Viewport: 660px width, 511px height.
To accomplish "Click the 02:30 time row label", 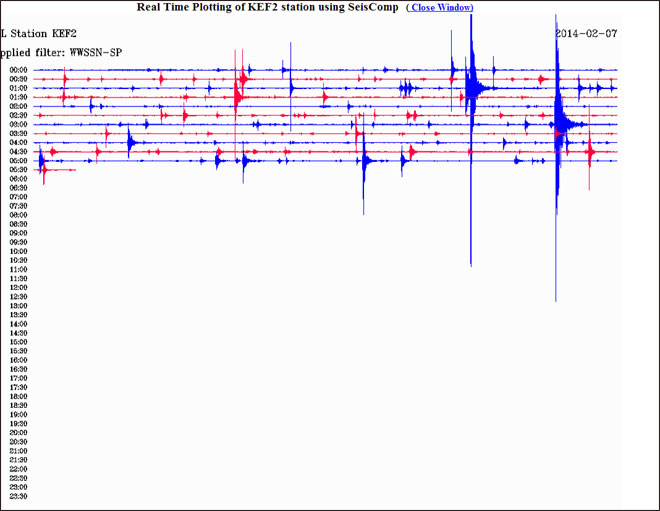I will tap(18, 115).
